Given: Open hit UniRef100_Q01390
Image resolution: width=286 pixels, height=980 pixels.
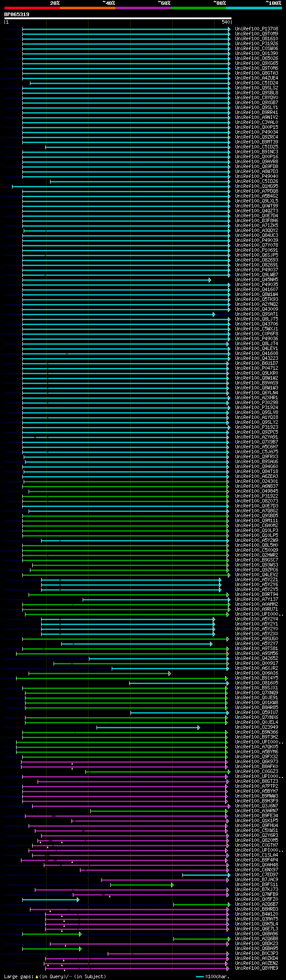Looking at the screenshot, I should [257, 54].
